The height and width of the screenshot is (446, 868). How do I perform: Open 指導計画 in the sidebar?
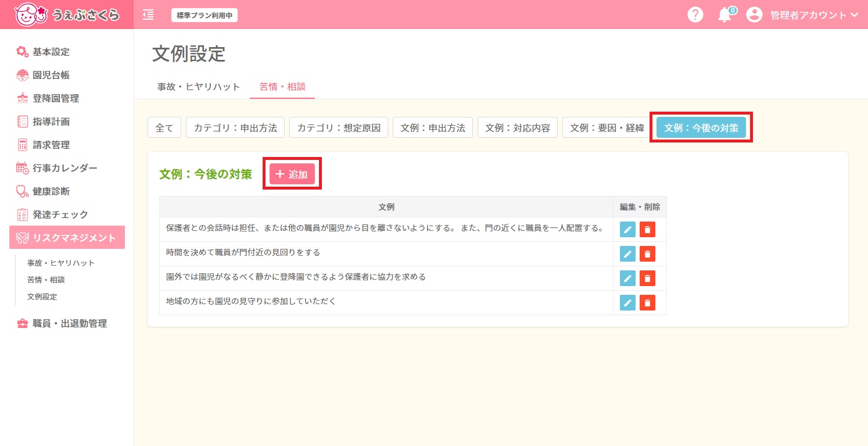pos(51,122)
